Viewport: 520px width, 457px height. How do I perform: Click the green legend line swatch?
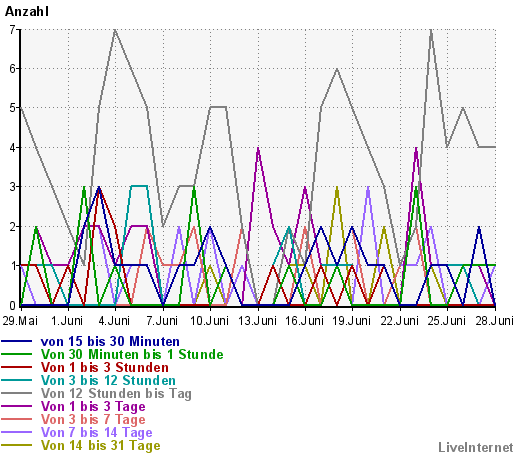click(x=17, y=354)
